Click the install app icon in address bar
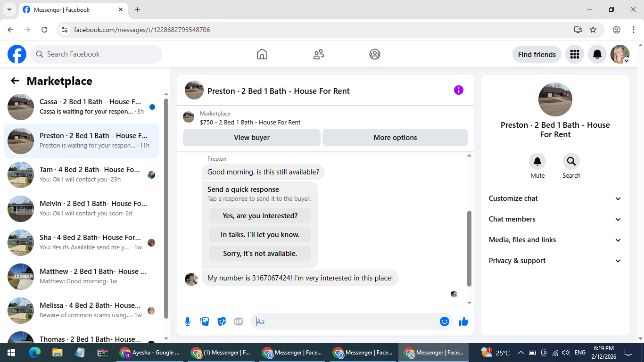The image size is (644, 362). click(x=578, y=30)
